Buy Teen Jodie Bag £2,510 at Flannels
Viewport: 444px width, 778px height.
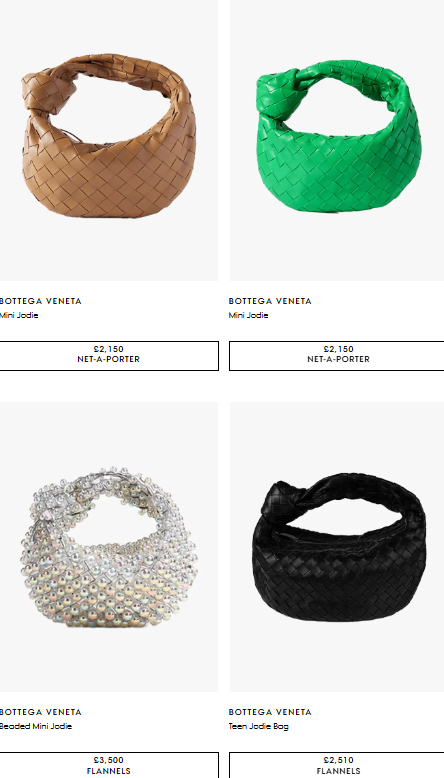pos(337,765)
